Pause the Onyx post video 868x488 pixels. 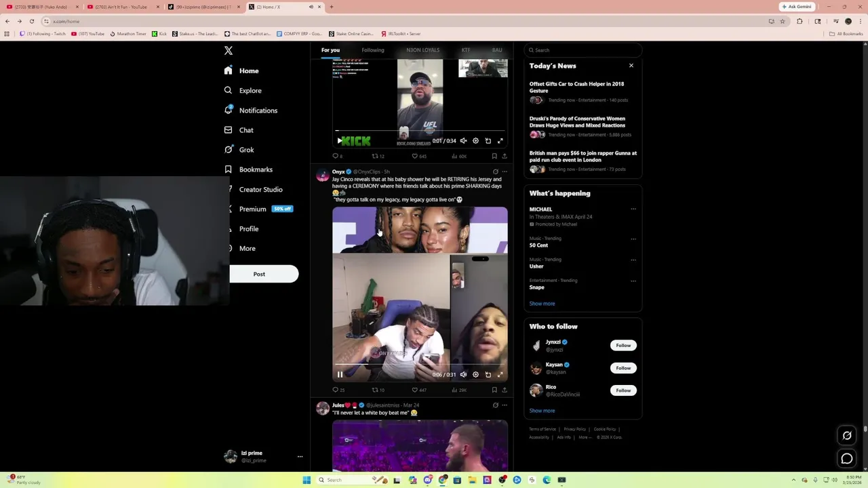click(x=340, y=374)
